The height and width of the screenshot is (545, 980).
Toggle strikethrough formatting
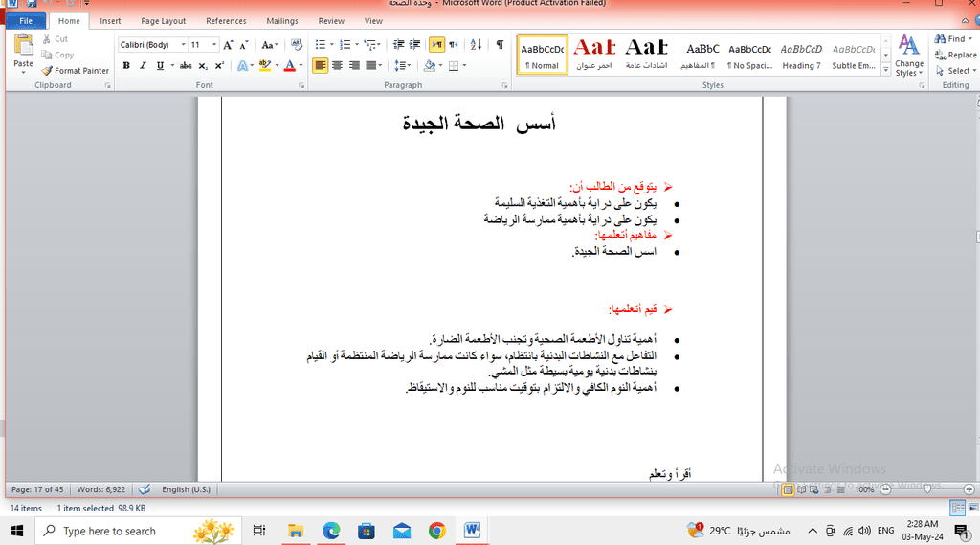(186, 66)
